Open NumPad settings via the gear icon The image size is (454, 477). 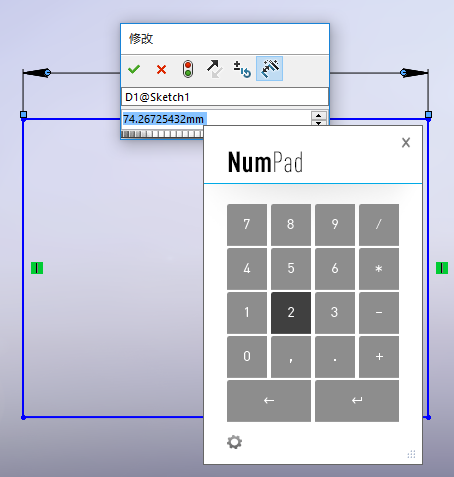point(235,442)
